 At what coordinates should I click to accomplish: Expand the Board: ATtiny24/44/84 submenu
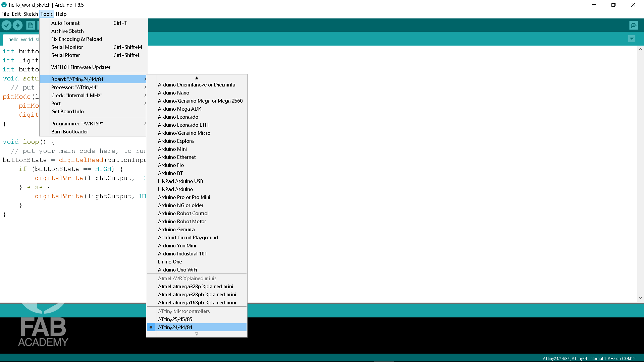[x=94, y=79]
